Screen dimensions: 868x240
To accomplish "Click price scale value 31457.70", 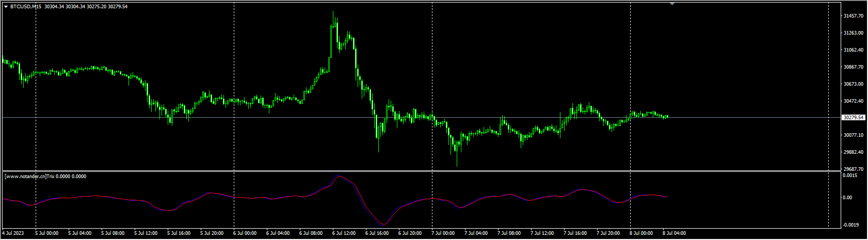I will click(853, 16).
